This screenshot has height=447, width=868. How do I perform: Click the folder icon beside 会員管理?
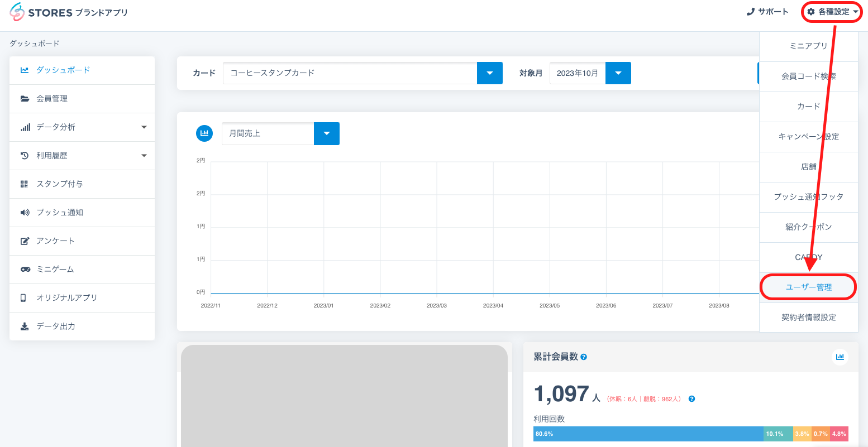[x=25, y=99]
